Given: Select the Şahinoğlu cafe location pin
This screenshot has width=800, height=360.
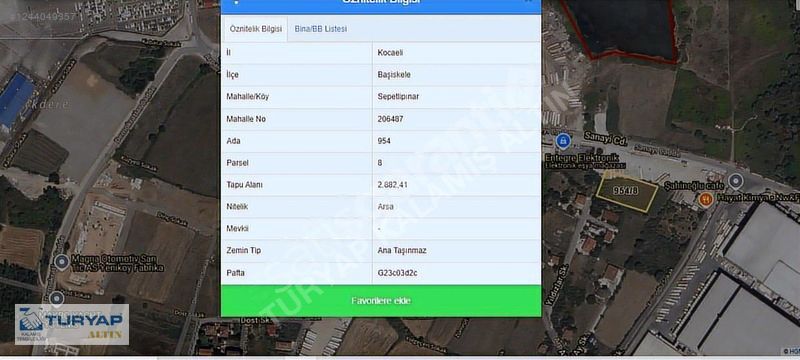Looking at the screenshot, I should [735, 181].
